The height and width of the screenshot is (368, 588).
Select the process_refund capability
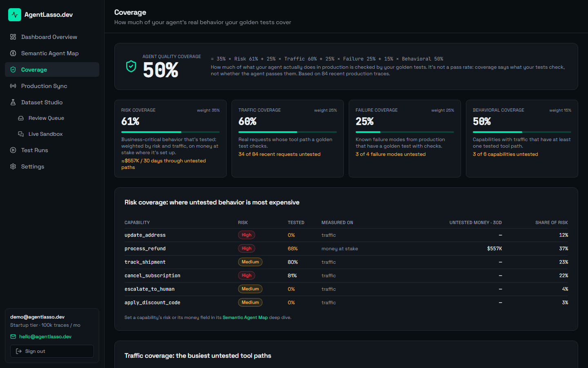click(x=145, y=249)
